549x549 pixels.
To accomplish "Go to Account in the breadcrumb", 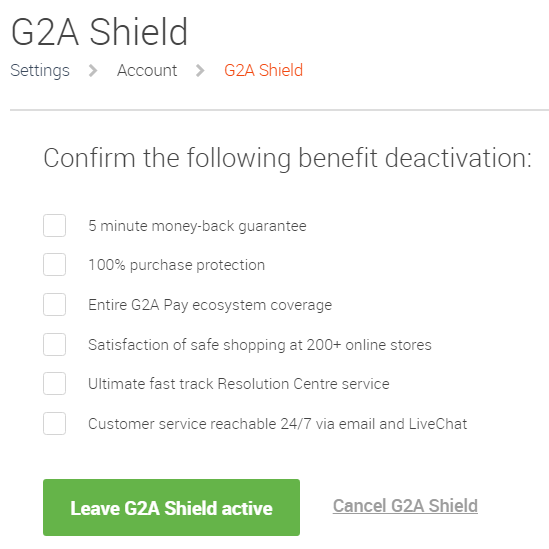I will pos(147,70).
